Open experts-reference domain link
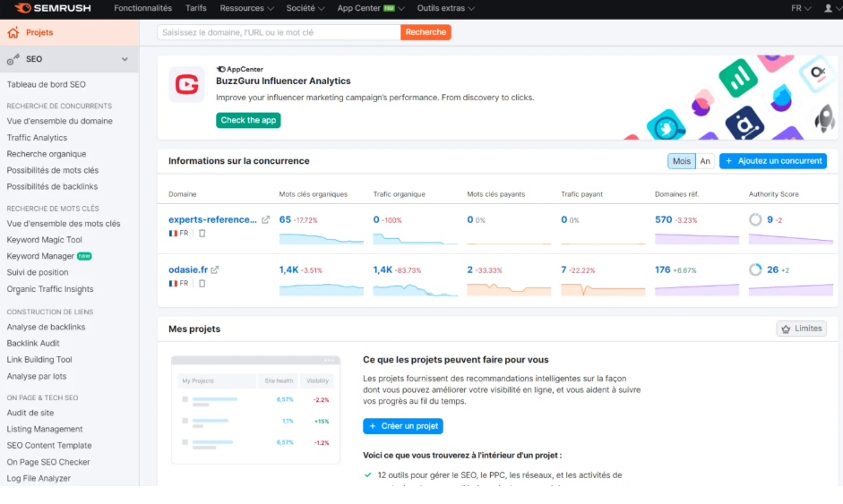This screenshot has width=843, height=504. coord(213,219)
